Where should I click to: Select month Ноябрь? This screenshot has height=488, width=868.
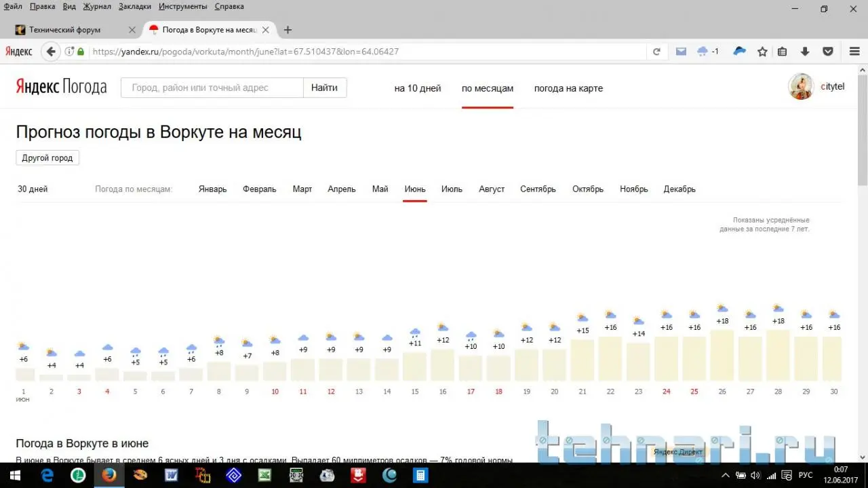(634, 189)
